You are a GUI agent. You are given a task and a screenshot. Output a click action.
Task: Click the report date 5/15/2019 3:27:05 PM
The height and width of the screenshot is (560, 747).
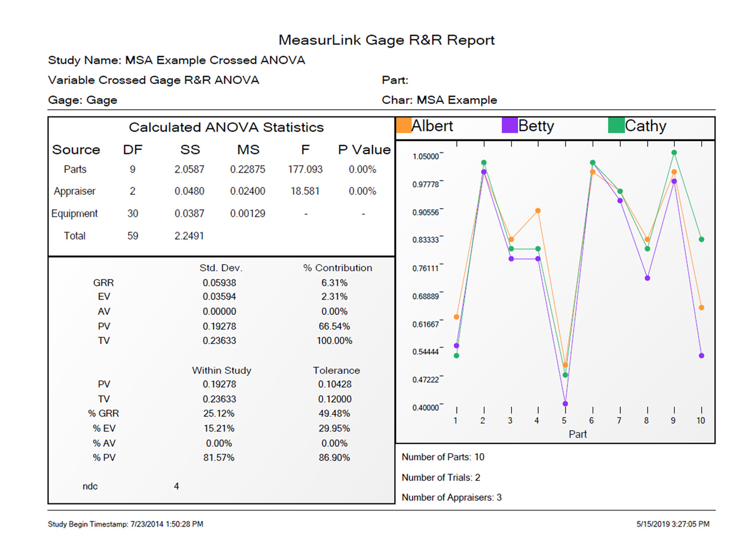(x=673, y=524)
